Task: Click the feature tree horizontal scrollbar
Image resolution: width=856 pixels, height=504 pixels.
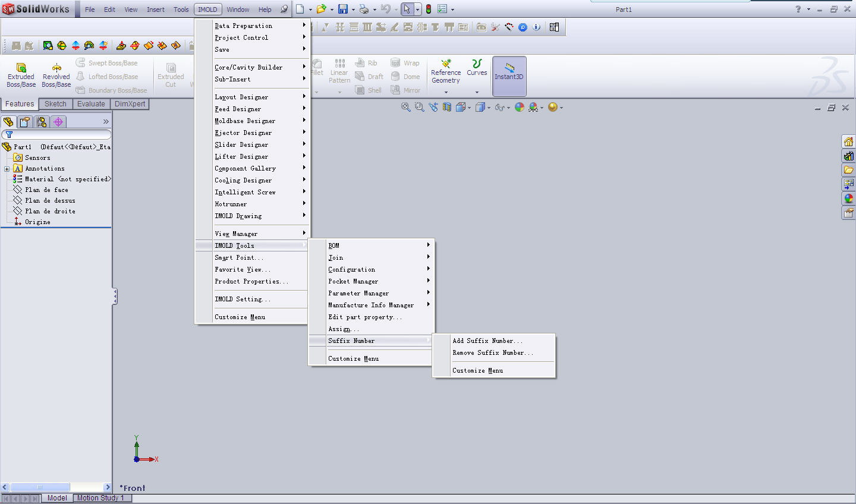Action: pos(56,487)
